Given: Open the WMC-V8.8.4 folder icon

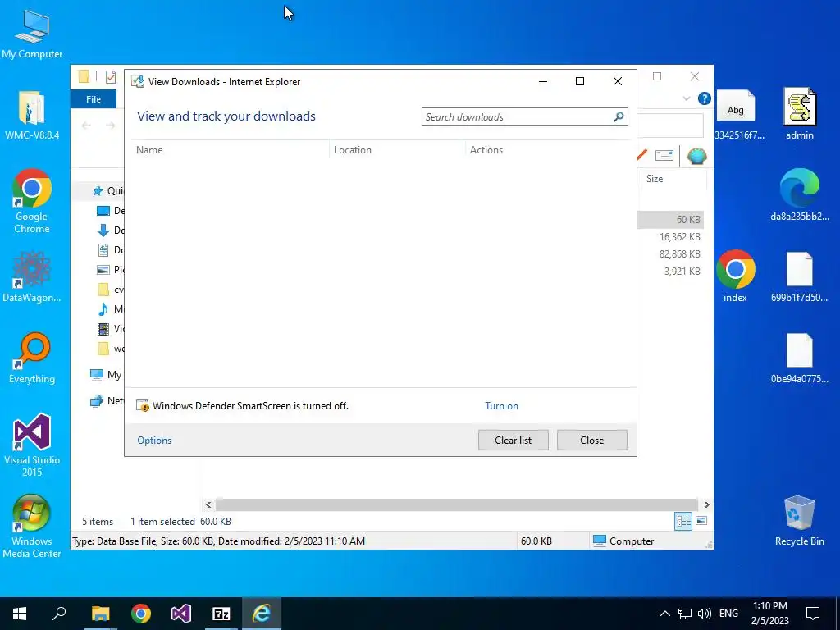Looking at the screenshot, I should [32, 115].
